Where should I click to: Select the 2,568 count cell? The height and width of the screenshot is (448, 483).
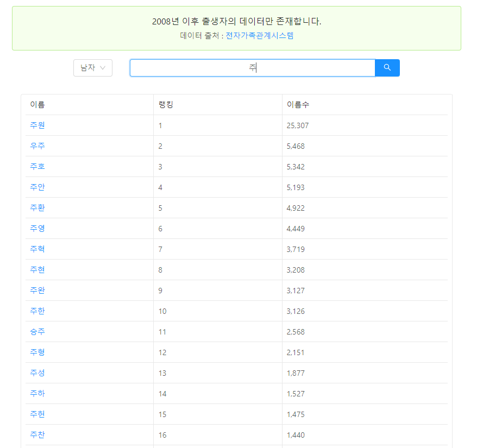click(x=365, y=332)
